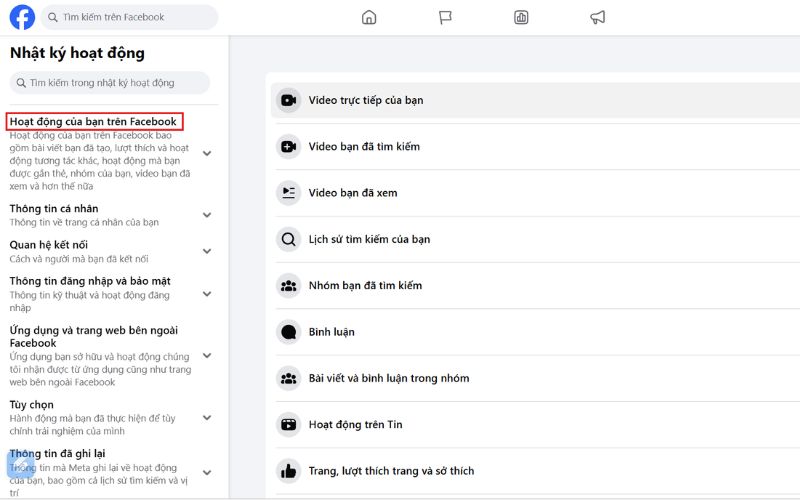Click description text under Thông tin cá nhân

84,222
